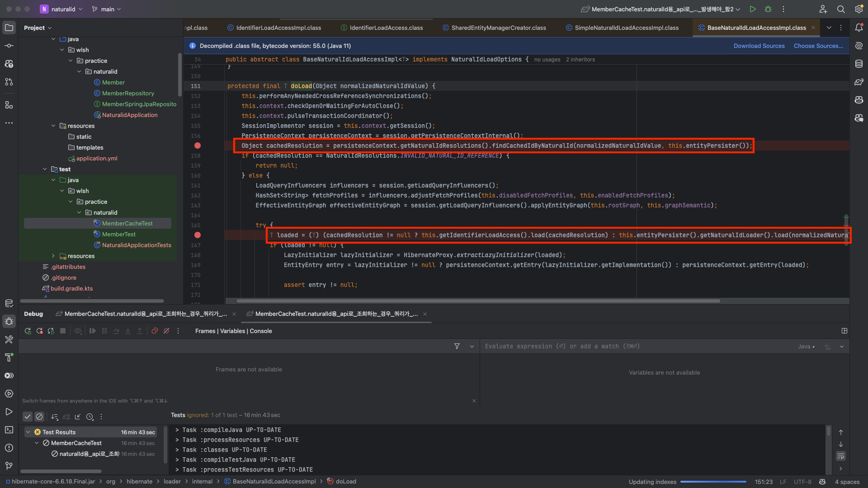Show more tool windows in left sidebar
This screenshot has height=488, width=868.
coord(9,123)
